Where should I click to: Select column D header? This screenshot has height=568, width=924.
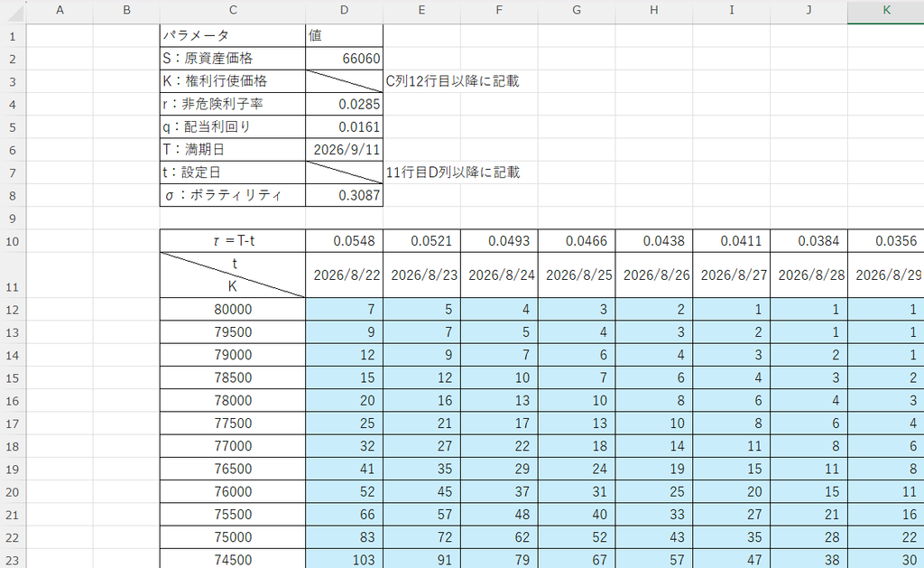[344, 10]
